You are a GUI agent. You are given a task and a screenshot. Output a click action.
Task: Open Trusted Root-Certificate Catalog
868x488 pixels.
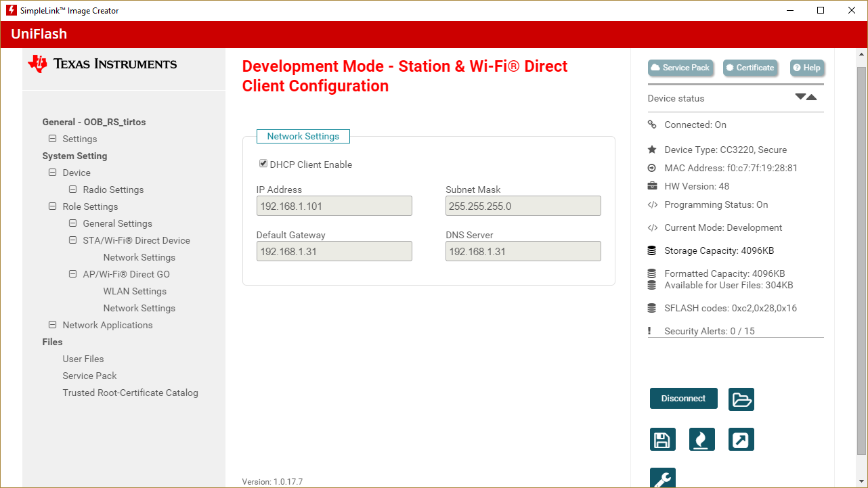[x=131, y=393]
